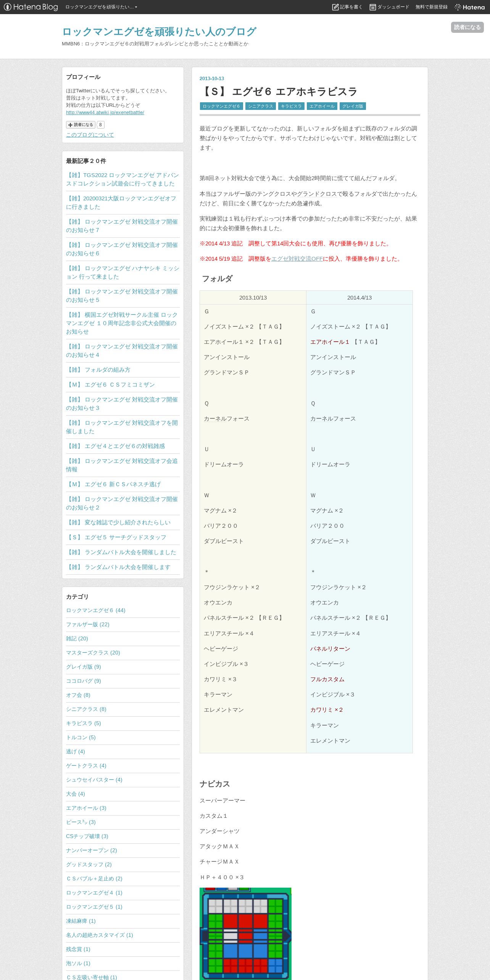The image size is (490, 980).
Task: Open recent post 20200321大阪ロックマンエグゼオフ
Action: 121,203
